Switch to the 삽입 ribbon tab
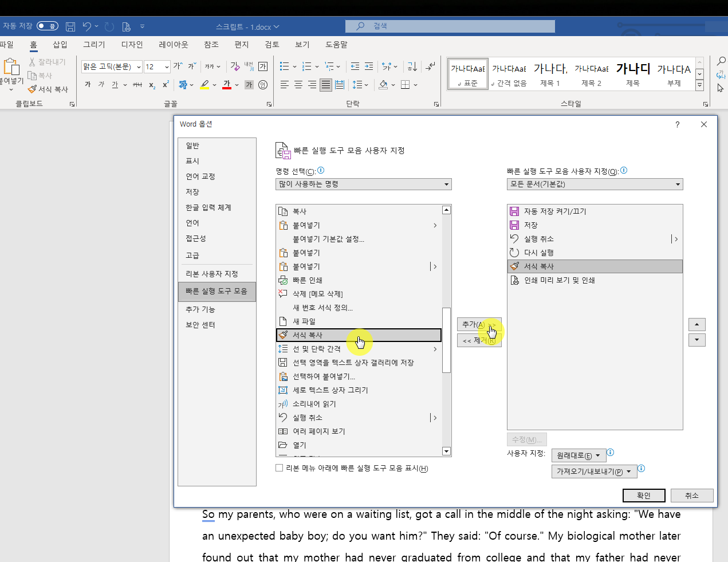This screenshot has width=728, height=562. coord(60,44)
